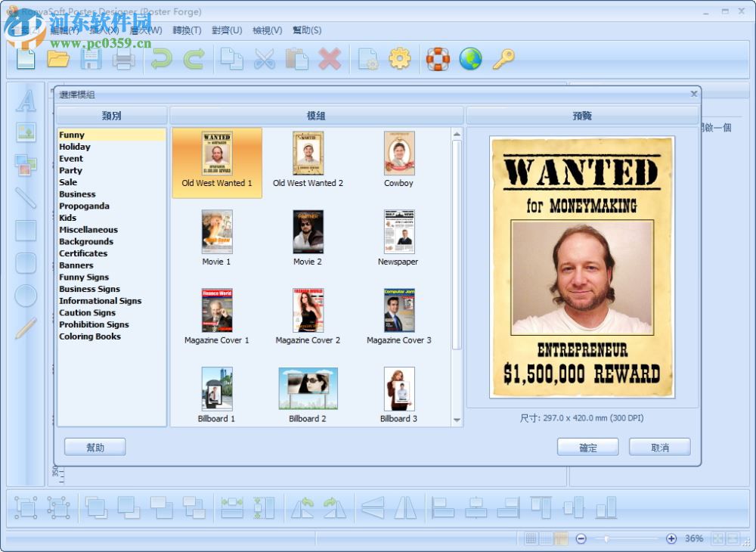Viewport: 756px width, 552px height.
Task: Click the red Delete X icon
Action: pyautogui.click(x=330, y=59)
